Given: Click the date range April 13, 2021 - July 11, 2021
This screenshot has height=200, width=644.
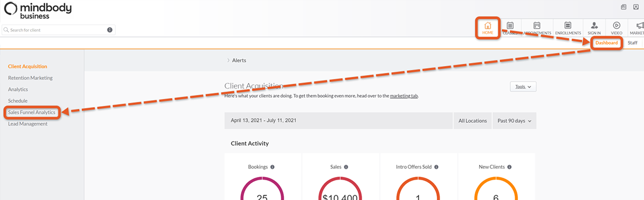Looking at the screenshot, I should [264, 121].
